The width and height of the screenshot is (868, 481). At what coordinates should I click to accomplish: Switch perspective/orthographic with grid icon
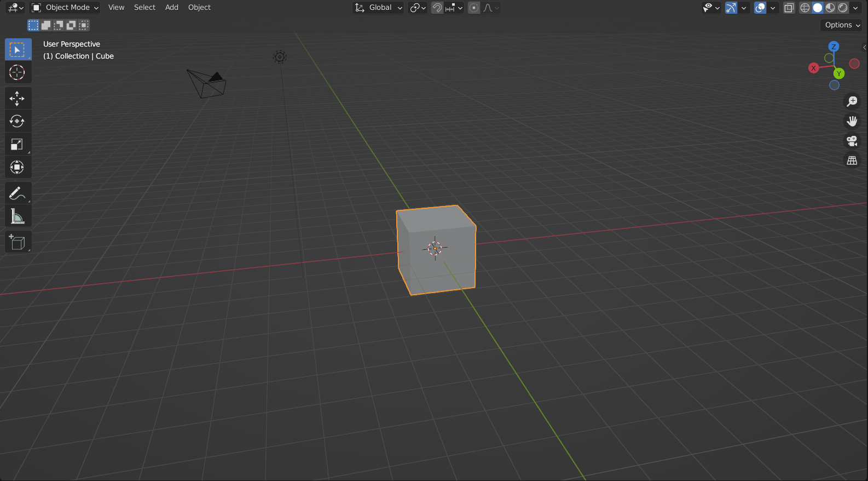click(x=852, y=161)
